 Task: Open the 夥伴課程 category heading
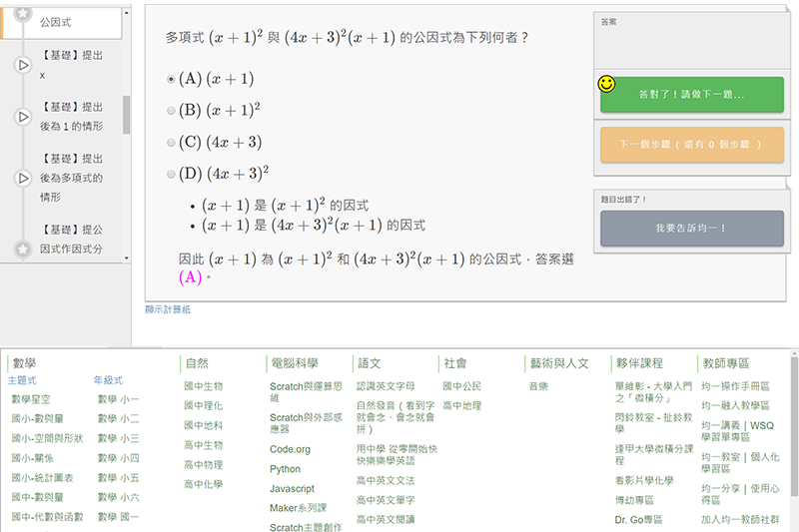639,363
